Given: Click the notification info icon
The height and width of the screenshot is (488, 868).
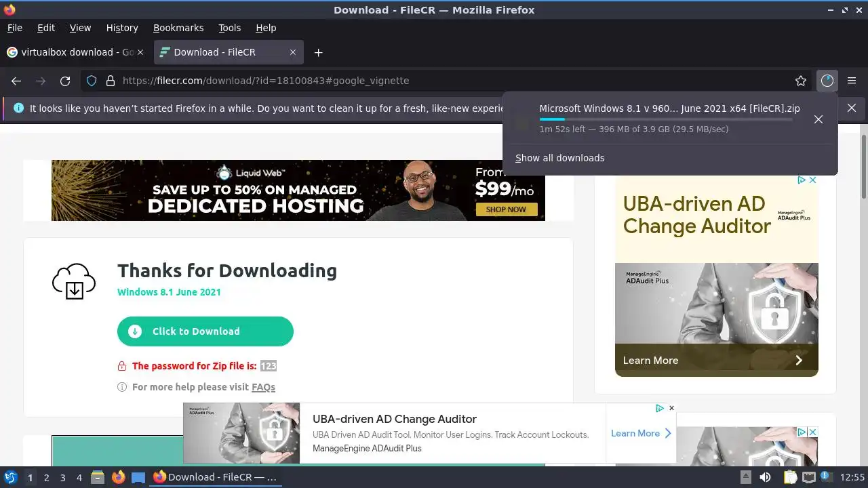Looking at the screenshot, I should click(18, 108).
